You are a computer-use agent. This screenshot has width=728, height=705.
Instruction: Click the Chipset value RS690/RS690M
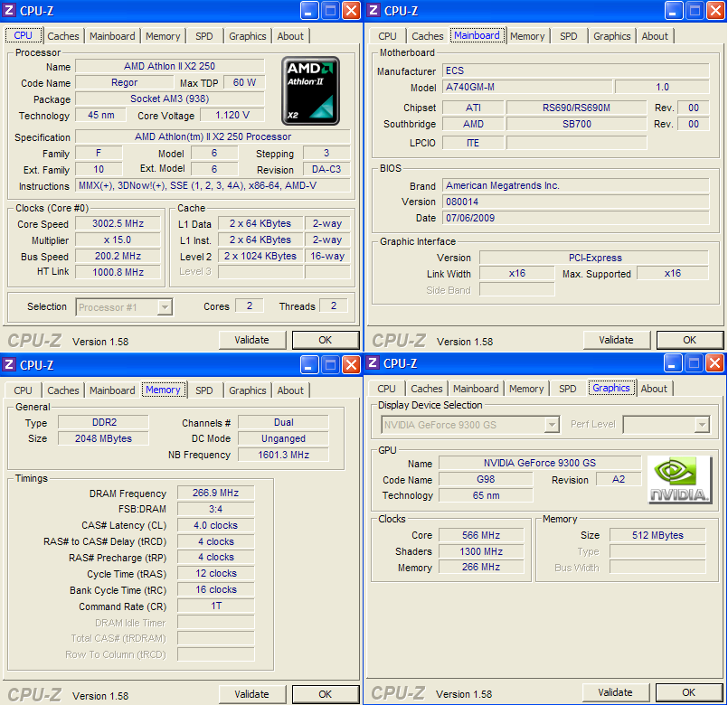coord(576,108)
